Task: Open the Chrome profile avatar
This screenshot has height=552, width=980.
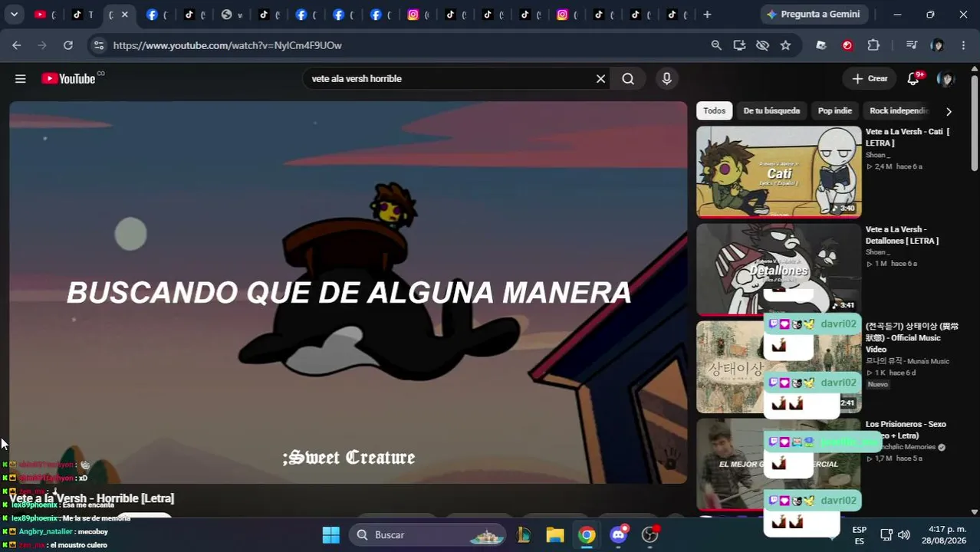Action: click(937, 45)
